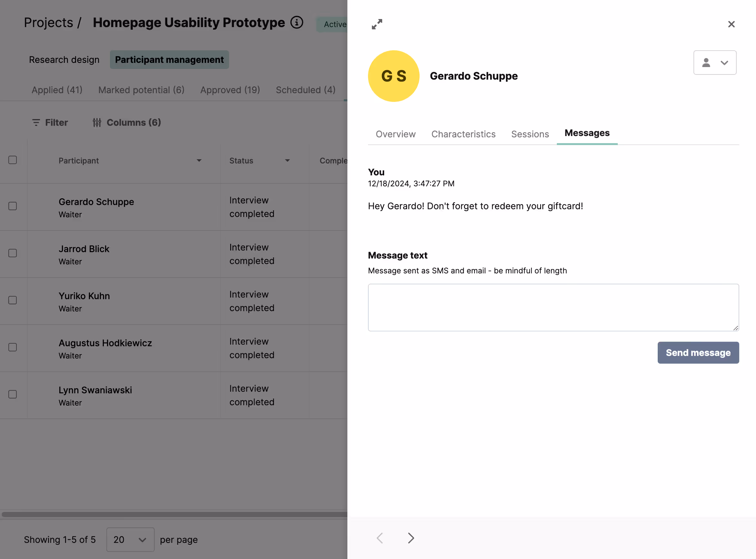Go to the previous participant arrow
Viewport: 756px width, 559px height.
380,538
